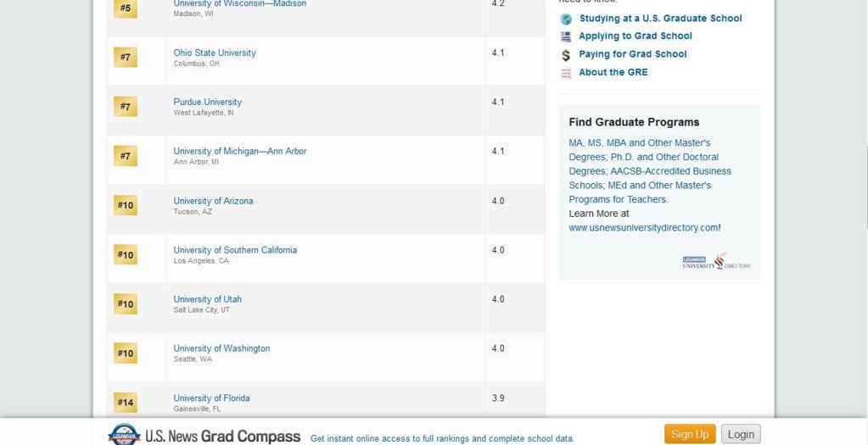Open University of Southern California link

coord(235,250)
